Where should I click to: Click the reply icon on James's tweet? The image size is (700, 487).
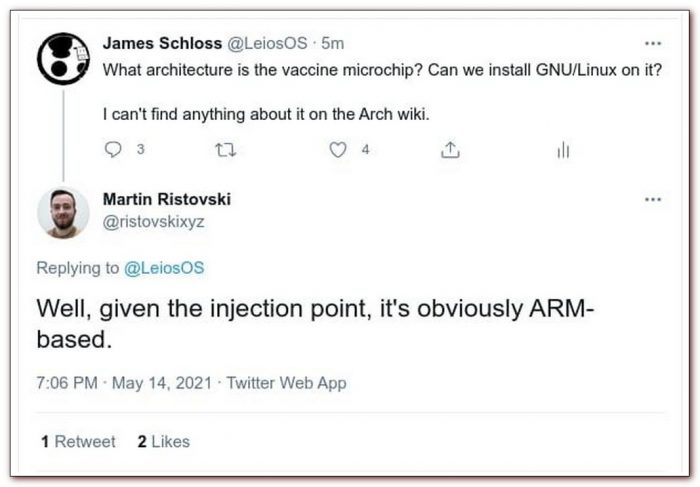point(112,149)
